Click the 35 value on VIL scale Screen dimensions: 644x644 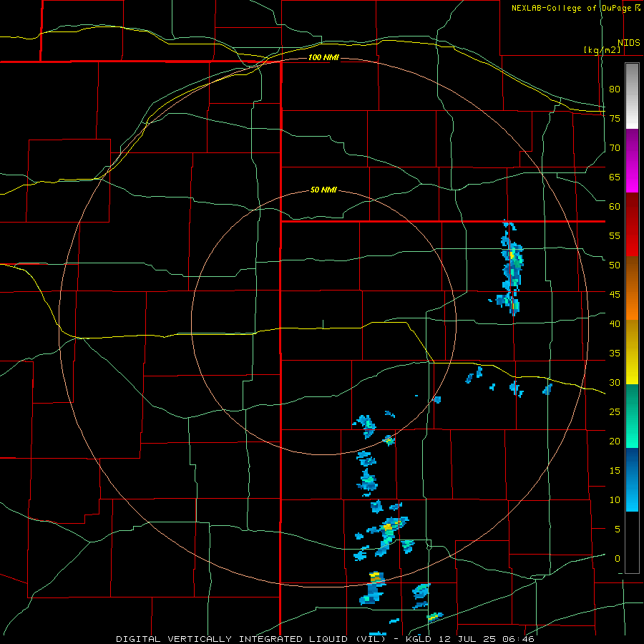tap(615, 353)
